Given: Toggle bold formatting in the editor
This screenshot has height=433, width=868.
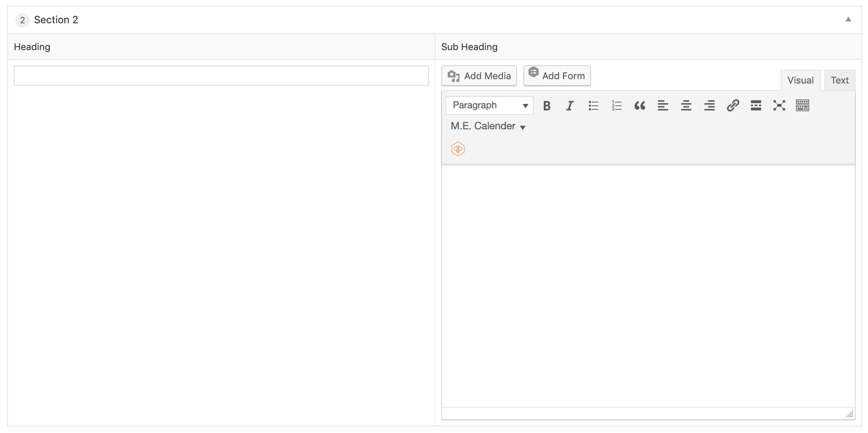Looking at the screenshot, I should tap(547, 105).
